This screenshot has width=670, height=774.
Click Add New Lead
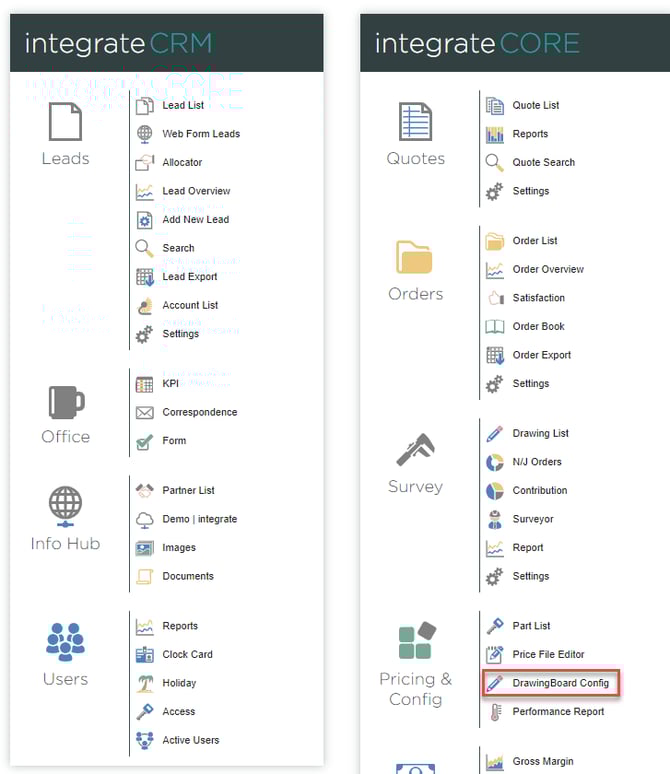[195, 220]
